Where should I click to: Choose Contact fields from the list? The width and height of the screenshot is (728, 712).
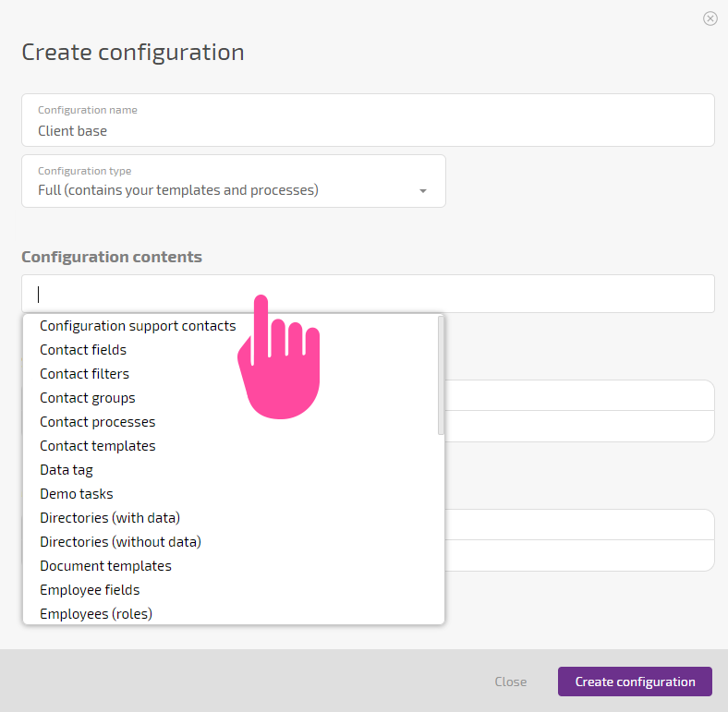coord(83,350)
